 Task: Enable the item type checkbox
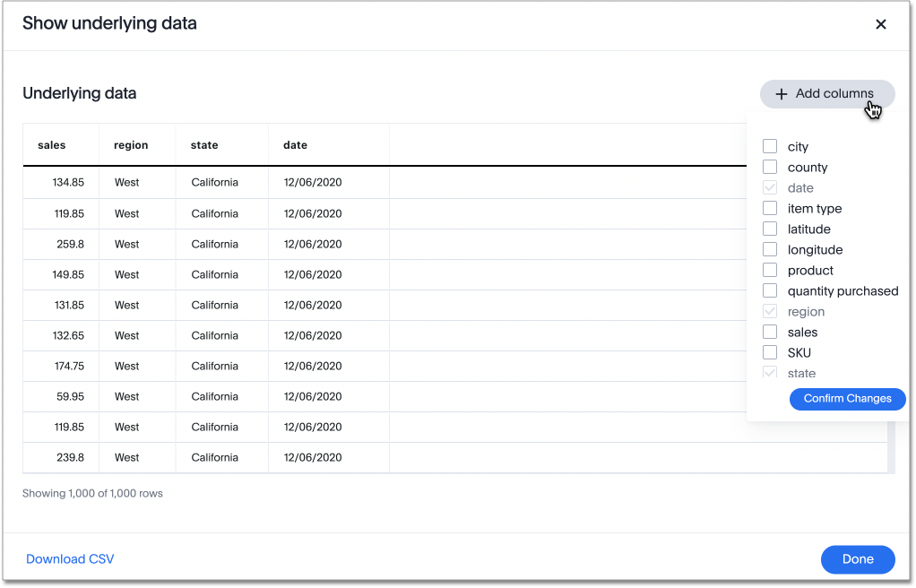769,208
